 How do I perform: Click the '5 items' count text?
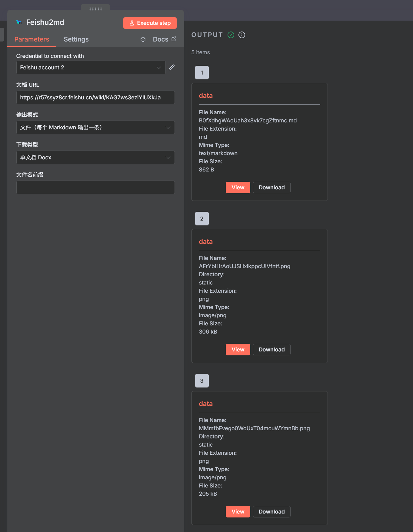201,52
